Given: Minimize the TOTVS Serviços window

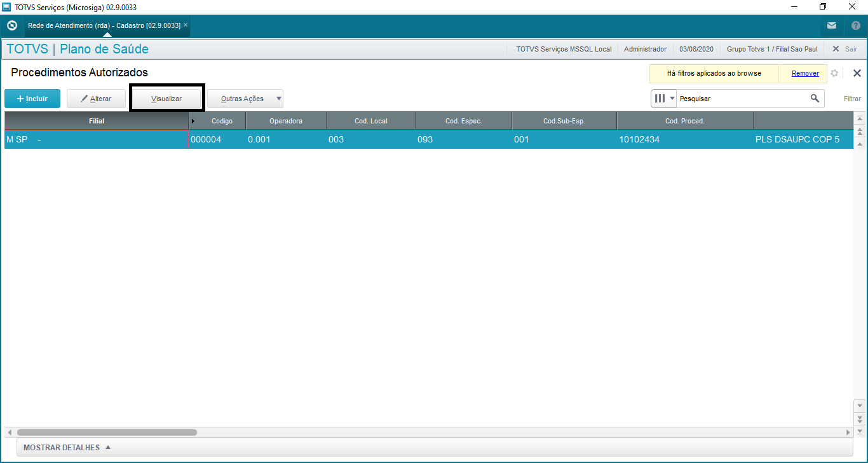Looking at the screenshot, I should [794, 7].
